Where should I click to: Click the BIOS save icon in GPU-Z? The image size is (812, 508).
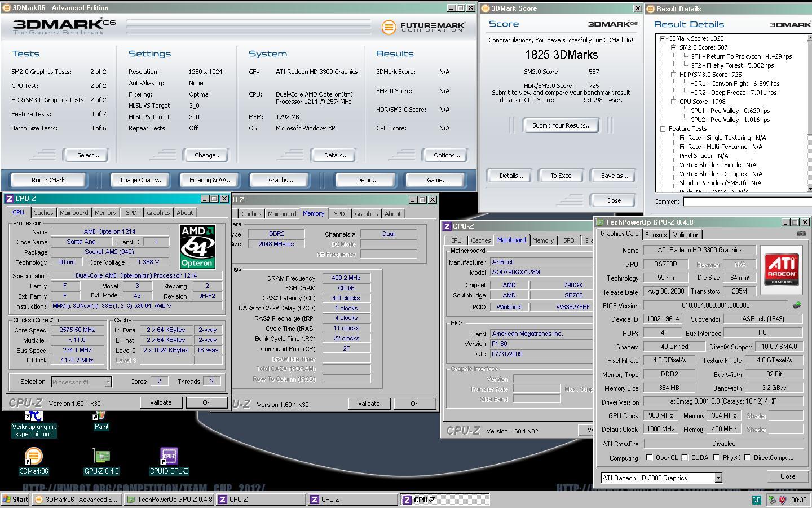point(796,305)
